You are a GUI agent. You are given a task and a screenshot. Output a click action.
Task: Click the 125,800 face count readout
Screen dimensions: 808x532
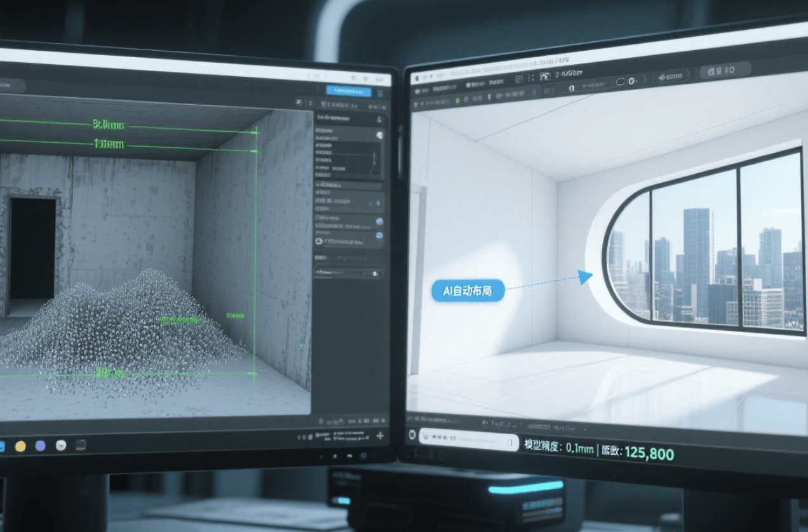[x=649, y=453]
